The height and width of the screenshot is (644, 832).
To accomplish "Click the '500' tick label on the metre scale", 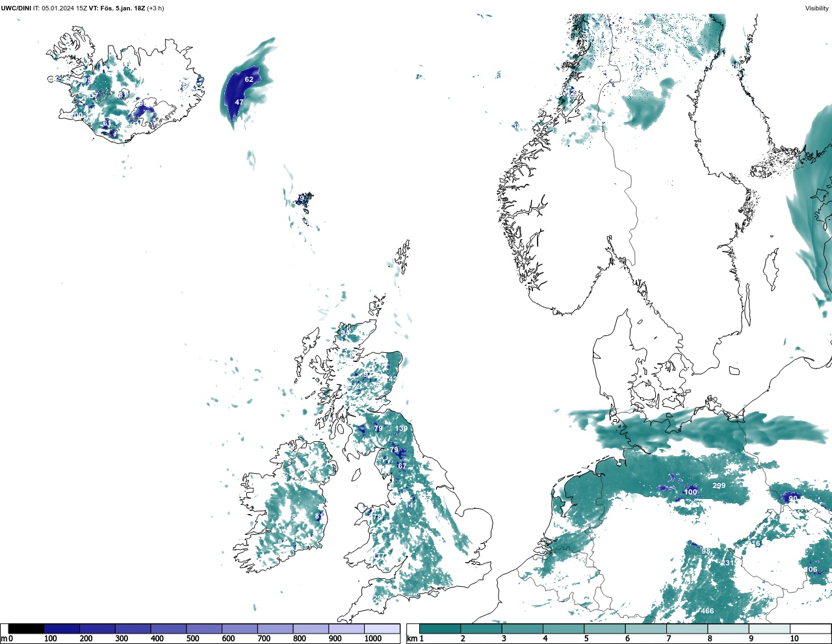I will point(192,639).
